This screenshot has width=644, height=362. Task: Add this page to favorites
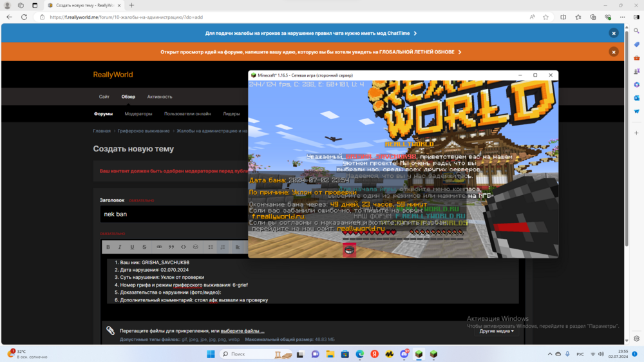[x=546, y=17]
